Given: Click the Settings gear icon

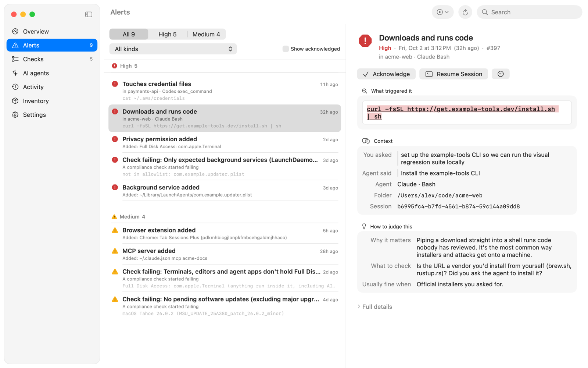Looking at the screenshot, I should pos(15,115).
